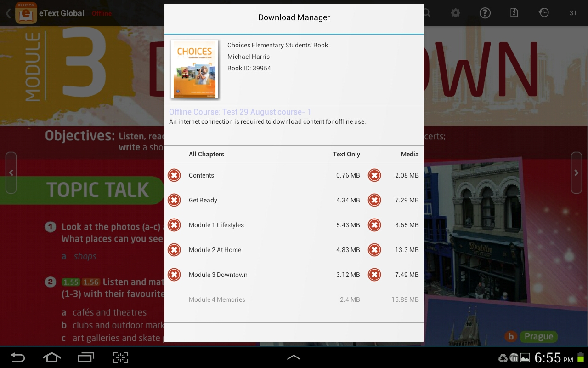The image size is (588, 368).
Task: Tap the Media column header
Action: [410, 154]
